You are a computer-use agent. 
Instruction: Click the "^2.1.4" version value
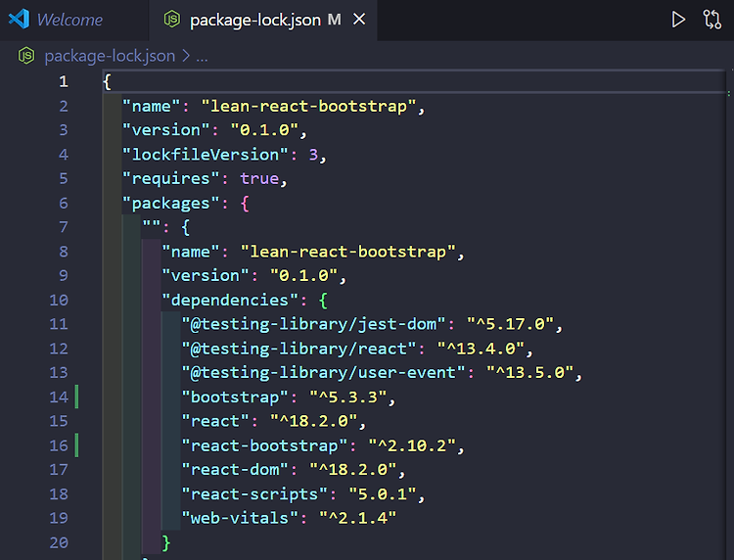(x=357, y=518)
